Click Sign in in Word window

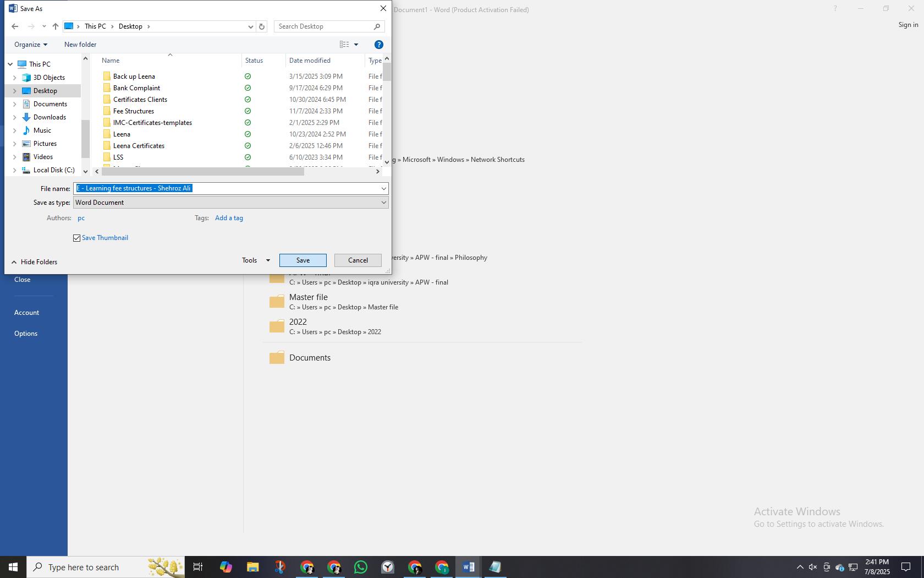(908, 25)
